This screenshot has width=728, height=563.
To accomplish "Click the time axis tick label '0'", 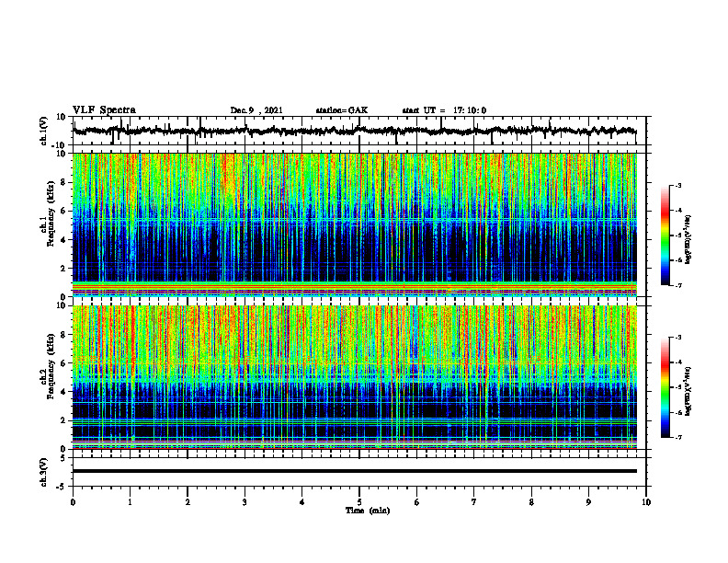I will point(73,502).
